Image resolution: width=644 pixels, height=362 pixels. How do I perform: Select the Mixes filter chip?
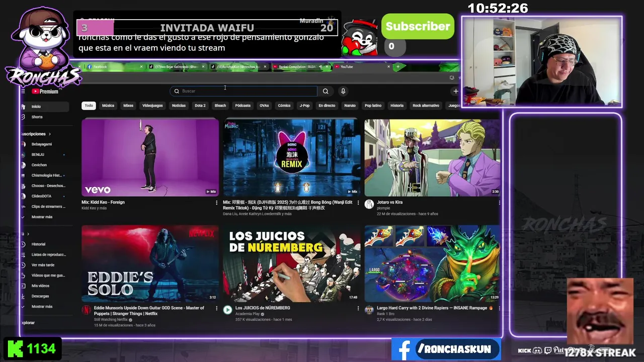128,106
